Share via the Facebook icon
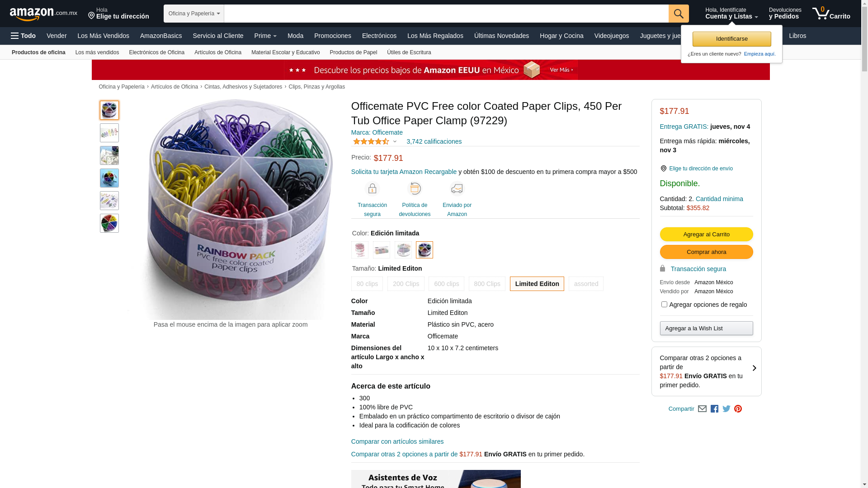Viewport: 868px width, 488px height. click(714, 409)
